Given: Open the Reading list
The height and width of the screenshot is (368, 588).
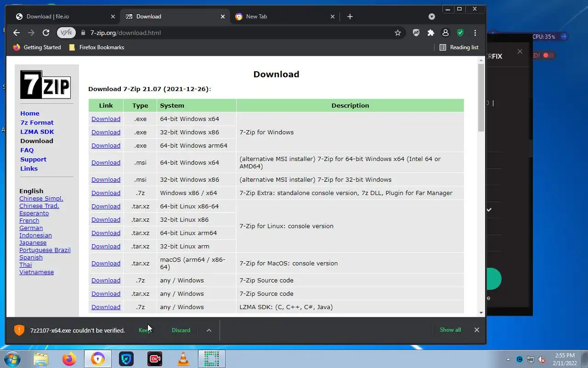Looking at the screenshot, I should (x=459, y=47).
